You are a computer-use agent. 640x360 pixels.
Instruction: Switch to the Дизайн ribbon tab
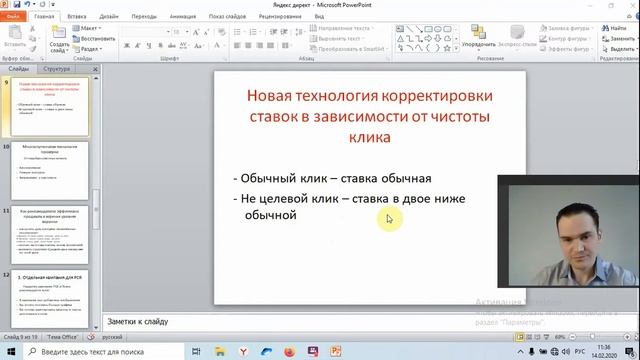[x=109, y=16]
